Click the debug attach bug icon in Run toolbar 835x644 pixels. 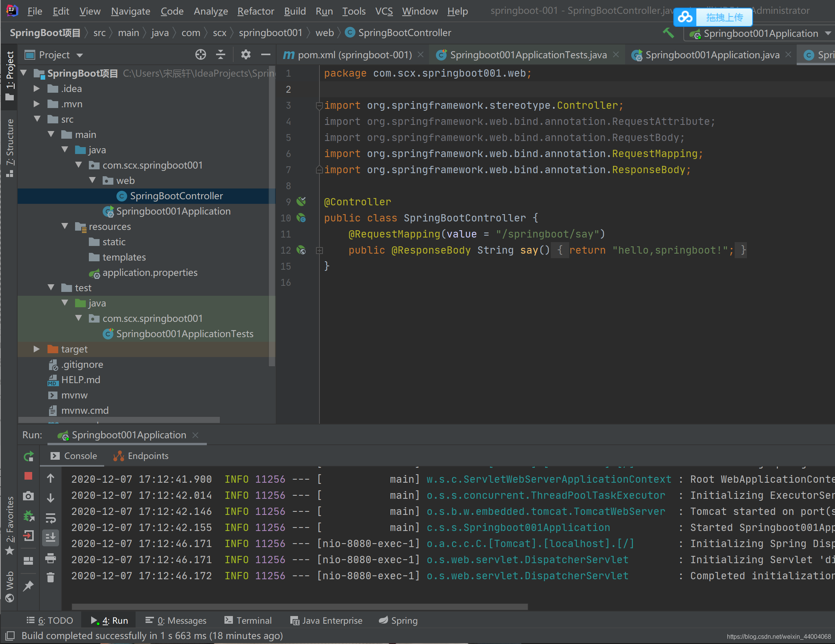pos(29,516)
